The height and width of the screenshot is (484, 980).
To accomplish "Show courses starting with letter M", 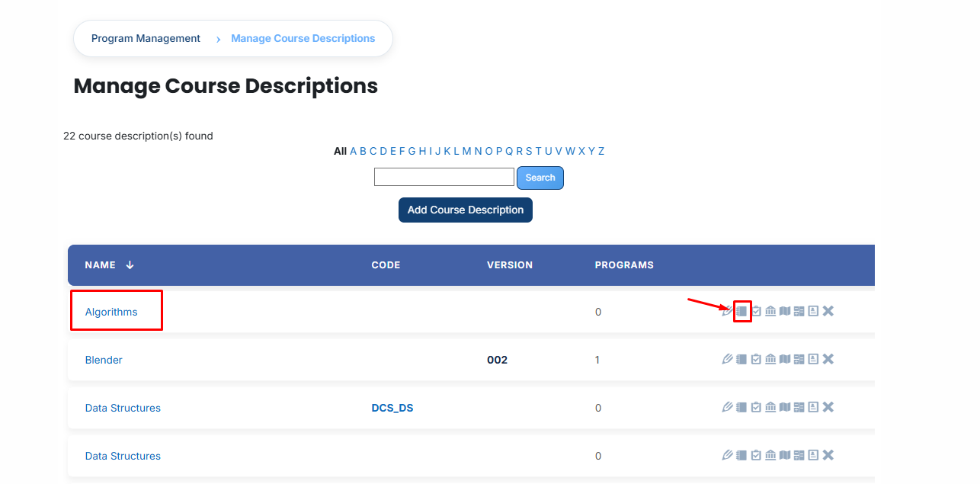I will (466, 151).
